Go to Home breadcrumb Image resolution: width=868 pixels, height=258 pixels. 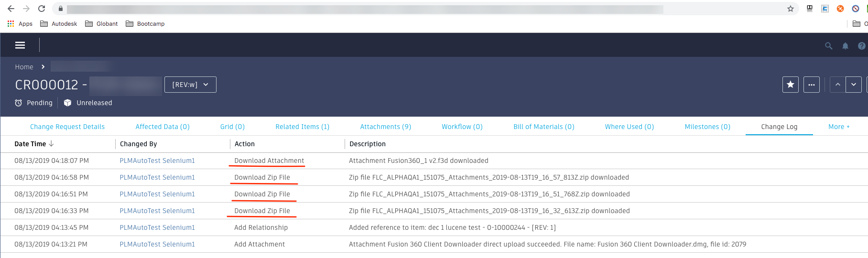24,67
